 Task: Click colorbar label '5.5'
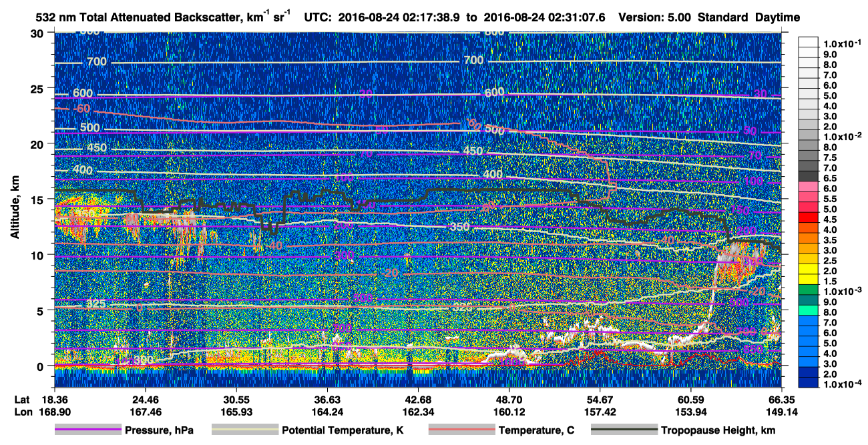[x=831, y=199]
